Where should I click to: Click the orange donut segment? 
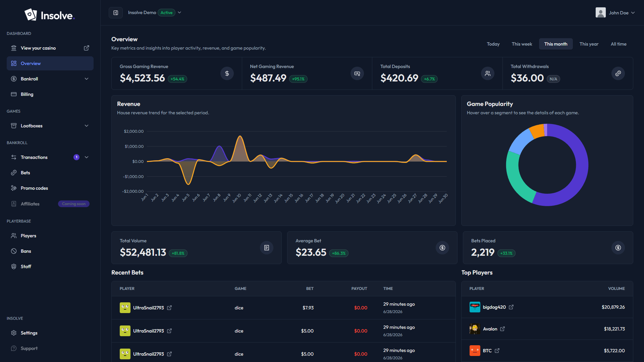[x=537, y=131]
